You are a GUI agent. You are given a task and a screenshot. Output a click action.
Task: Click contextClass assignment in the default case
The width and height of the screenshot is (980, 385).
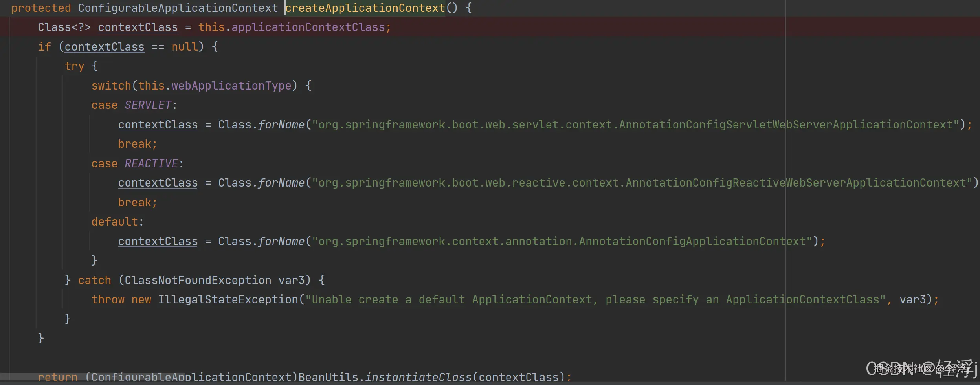tap(158, 241)
